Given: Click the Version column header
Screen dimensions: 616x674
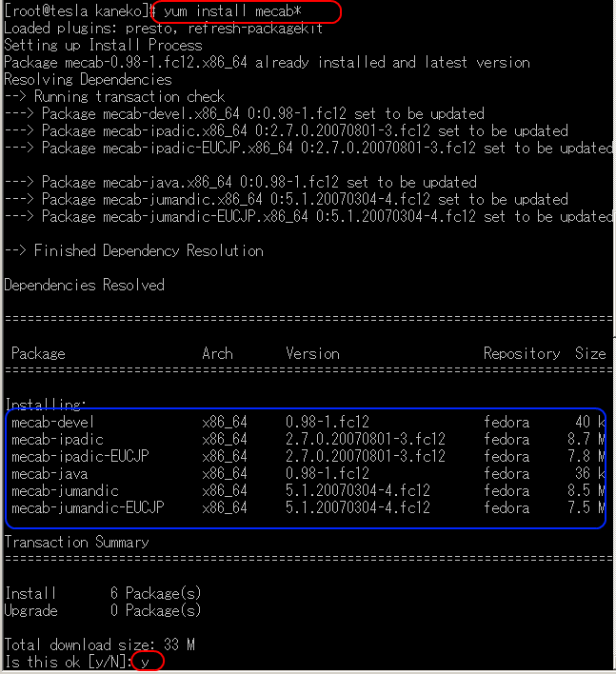Looking at the screenshot, I should click(312, 354).
